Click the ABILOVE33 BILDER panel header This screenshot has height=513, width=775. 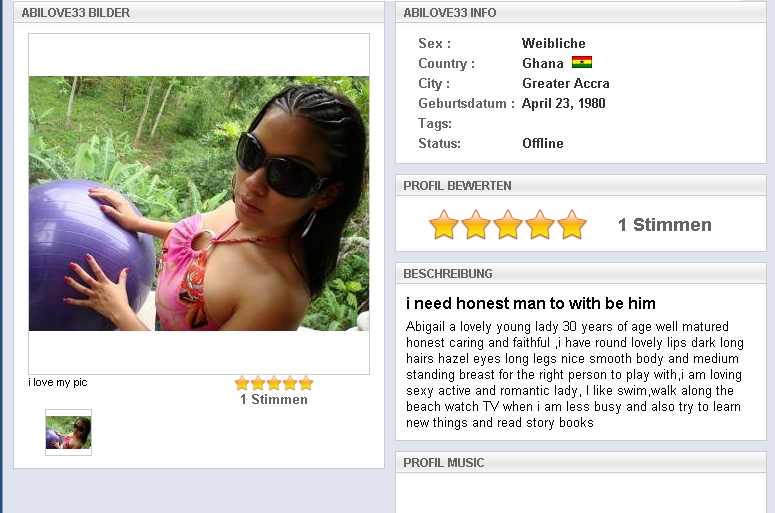[199, 12]
